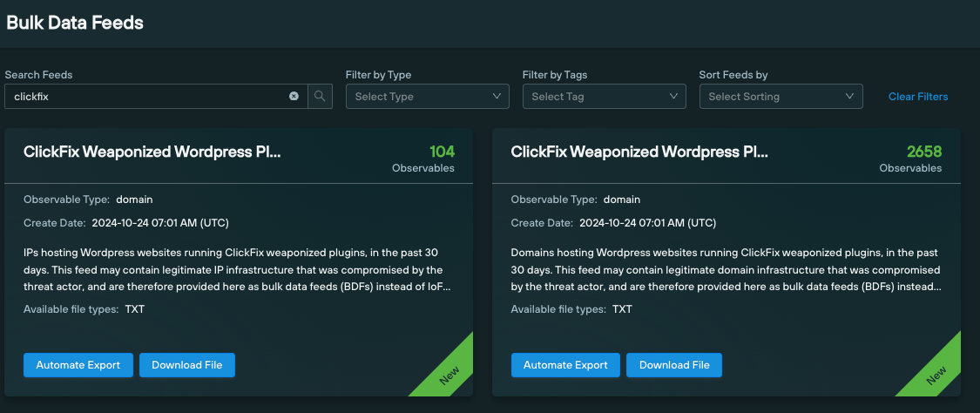Open the Filter by Type dropdown
The width and height of the screenshot is (980, 413).
click(x=428, y=96)
